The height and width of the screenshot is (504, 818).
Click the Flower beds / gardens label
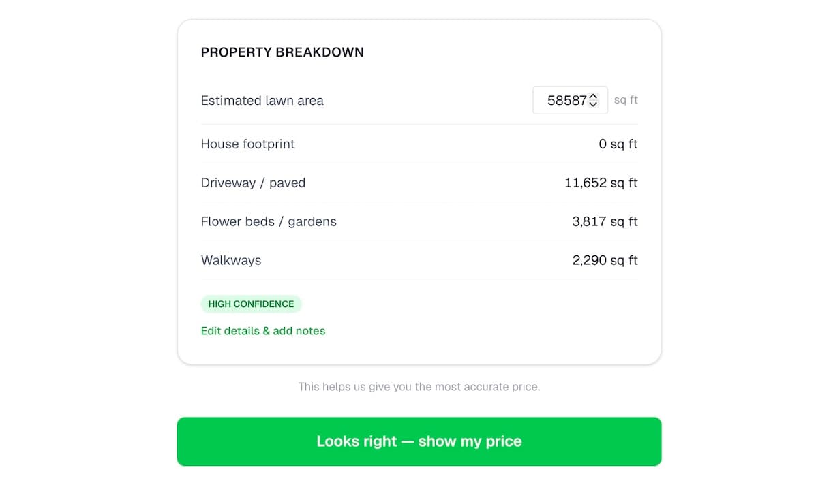click(x=269, y=222)
